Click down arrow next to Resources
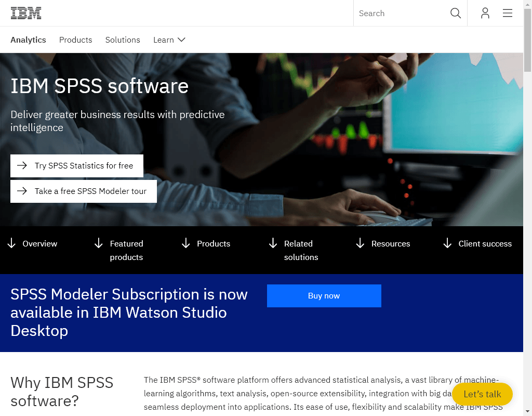 pyautogui.click(x=360, y=243)
